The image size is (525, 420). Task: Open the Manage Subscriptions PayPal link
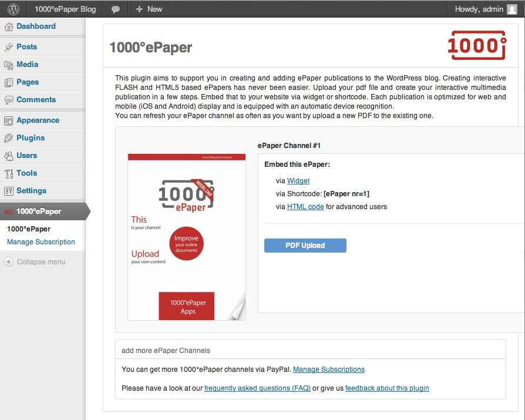click(329, 369)
